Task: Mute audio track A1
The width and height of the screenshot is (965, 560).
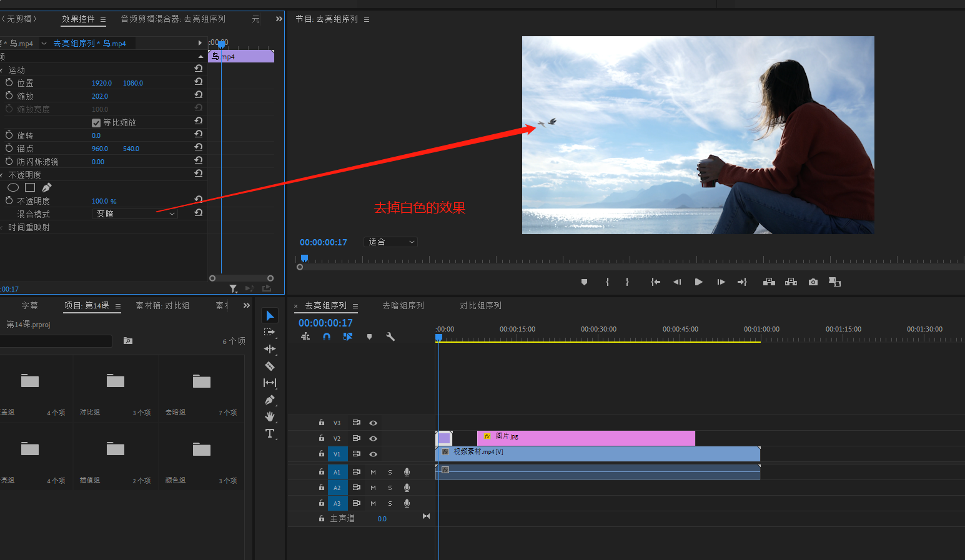Action: 373,472
